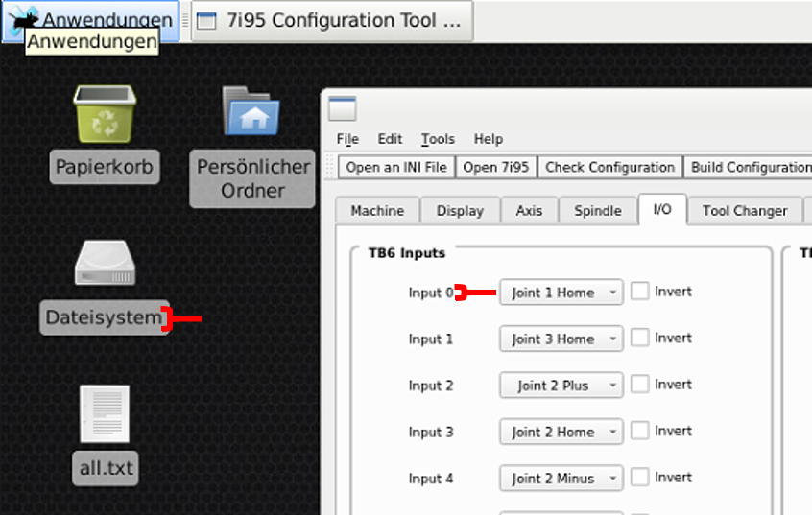Click the window menu icon in 7i95 title bar
Image resolution: width=812 pixels, height=515 pixels.
coord(343,108)
